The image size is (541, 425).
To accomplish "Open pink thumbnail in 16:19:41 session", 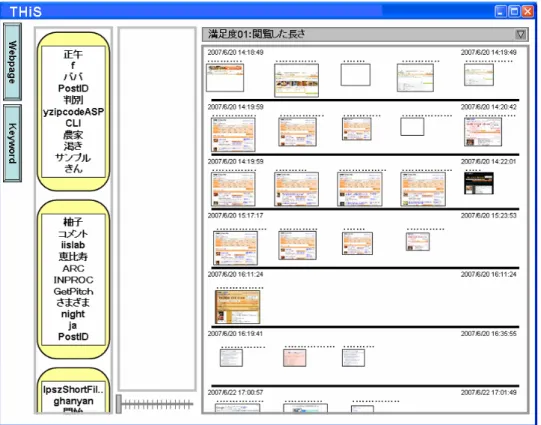I will 295,358.
